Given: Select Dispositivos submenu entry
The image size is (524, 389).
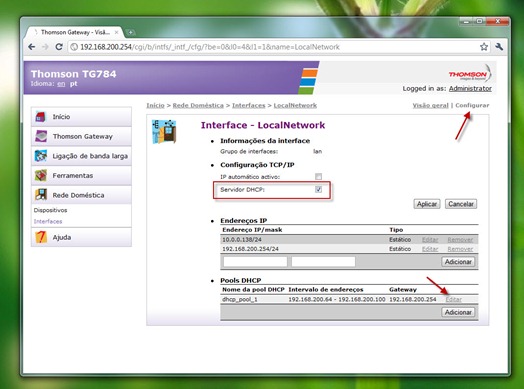Looking at the screenshot, I should tap(50, 210).
